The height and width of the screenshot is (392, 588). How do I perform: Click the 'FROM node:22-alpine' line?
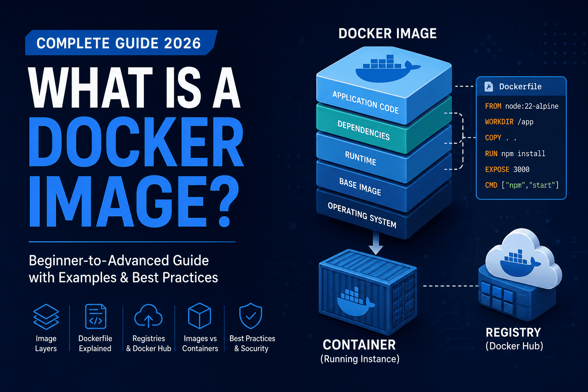click(521, 106)
